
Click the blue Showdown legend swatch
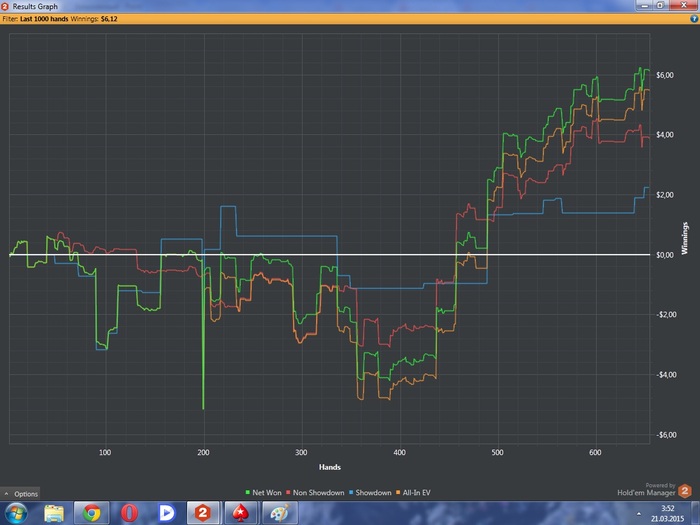[x=351, y=492]
